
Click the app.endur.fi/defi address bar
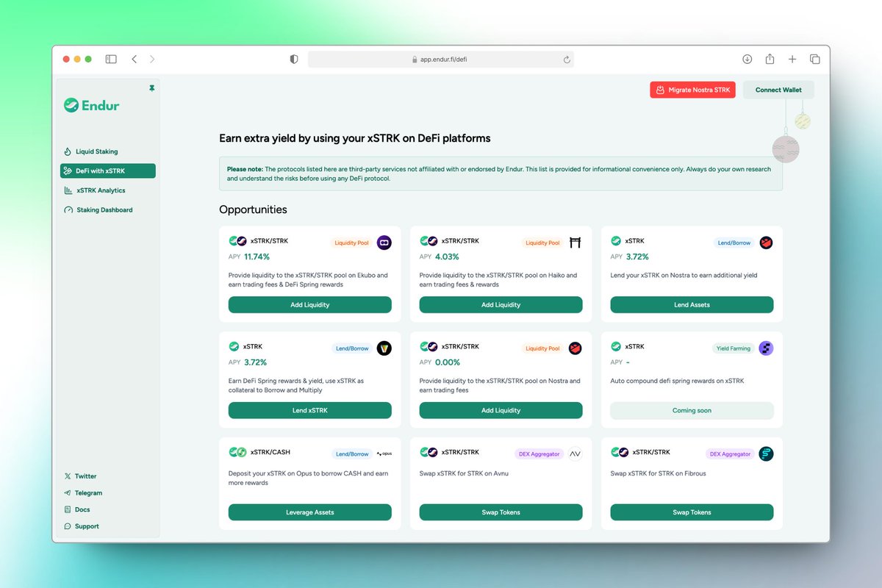click(441, 60)
